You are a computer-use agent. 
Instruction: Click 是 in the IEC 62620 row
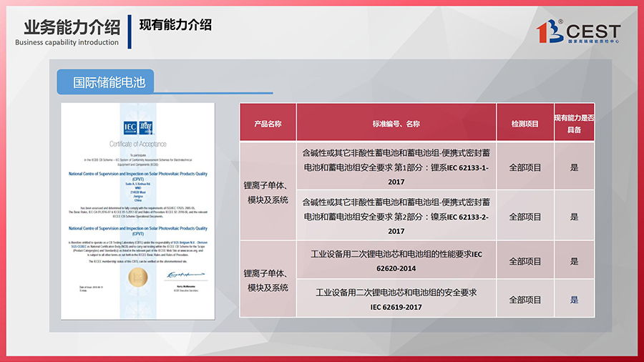574,261
